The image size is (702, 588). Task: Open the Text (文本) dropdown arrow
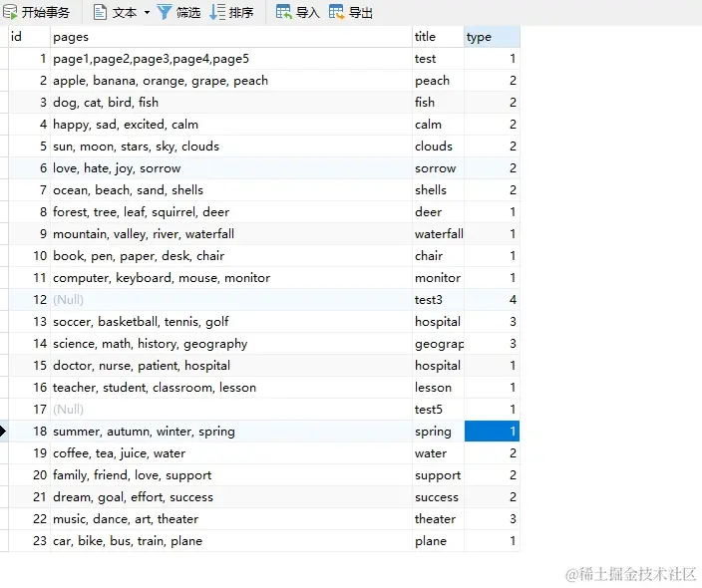click(147, 13)
